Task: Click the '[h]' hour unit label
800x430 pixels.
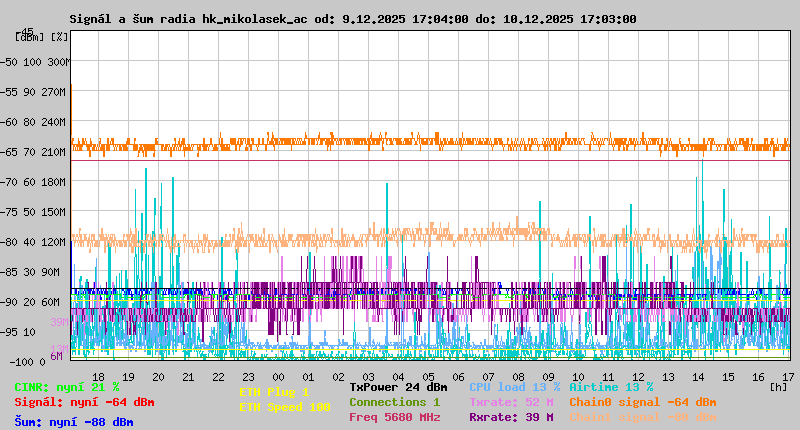Action: click(779, 387)
